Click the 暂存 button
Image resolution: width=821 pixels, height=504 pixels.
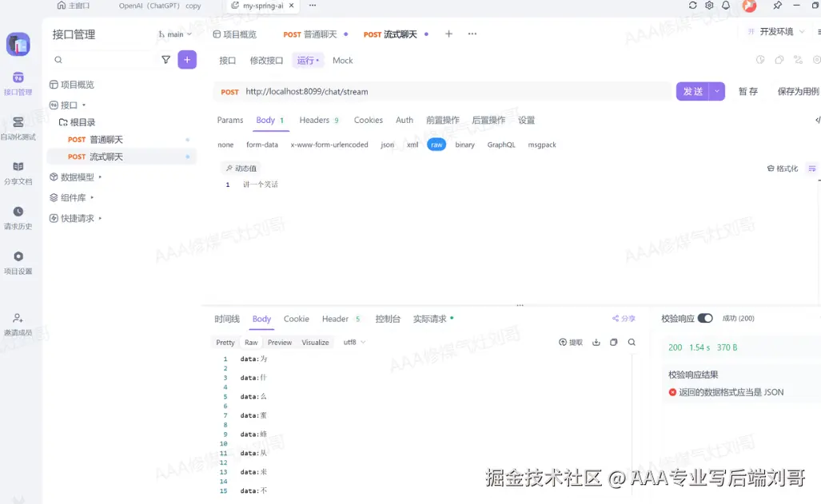(x=747, y=92)
